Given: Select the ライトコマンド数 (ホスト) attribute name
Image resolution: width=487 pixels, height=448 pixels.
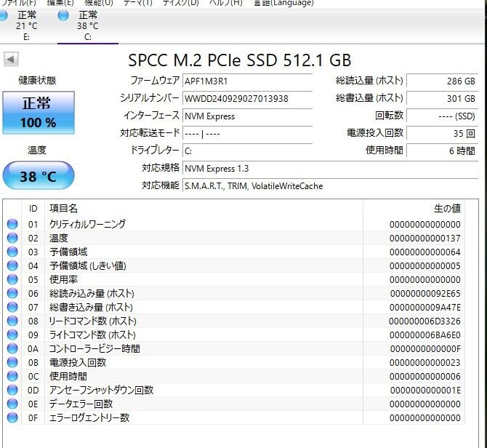Looking at the screenshot, I should pos(92,335).
